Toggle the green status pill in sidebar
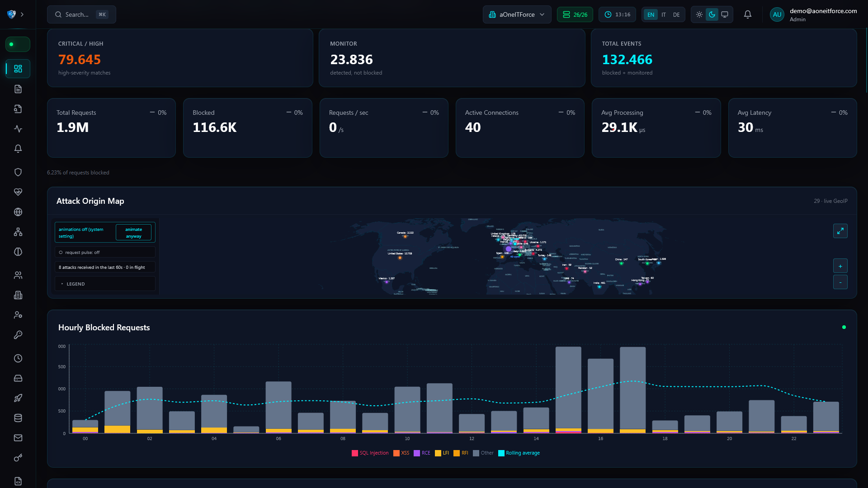 pos(18,44)
